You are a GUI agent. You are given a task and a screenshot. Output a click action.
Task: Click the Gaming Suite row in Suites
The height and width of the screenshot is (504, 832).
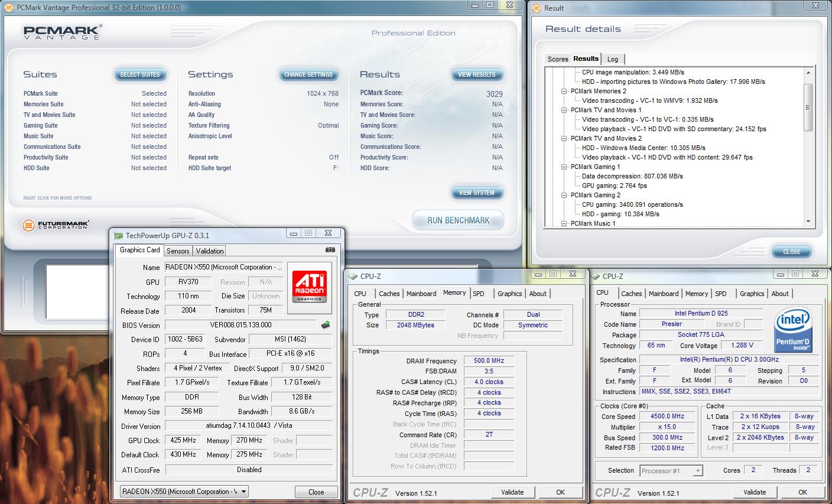coord(95,125)
